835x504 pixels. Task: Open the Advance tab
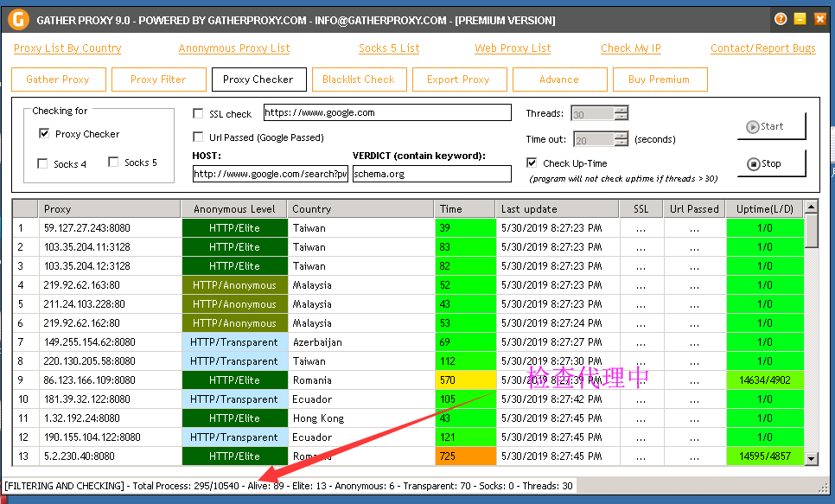559,80
